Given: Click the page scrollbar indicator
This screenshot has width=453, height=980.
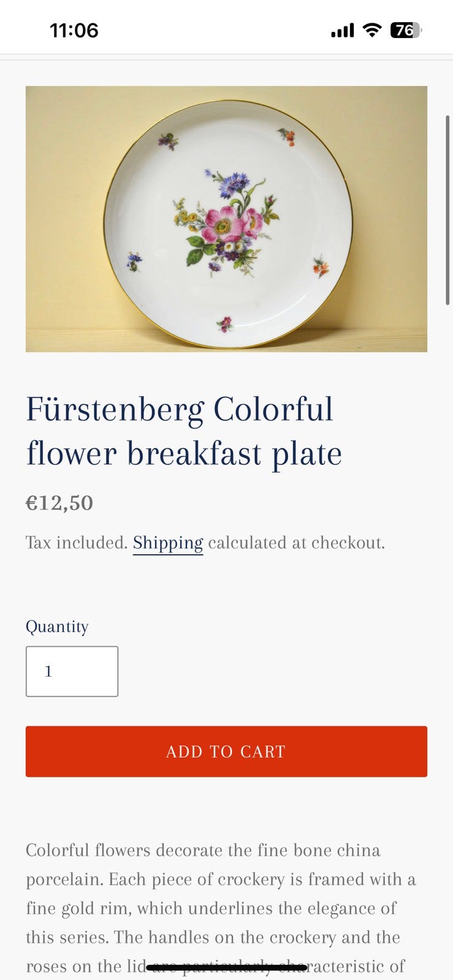Looking at the screenshot, I should (447, 209).
